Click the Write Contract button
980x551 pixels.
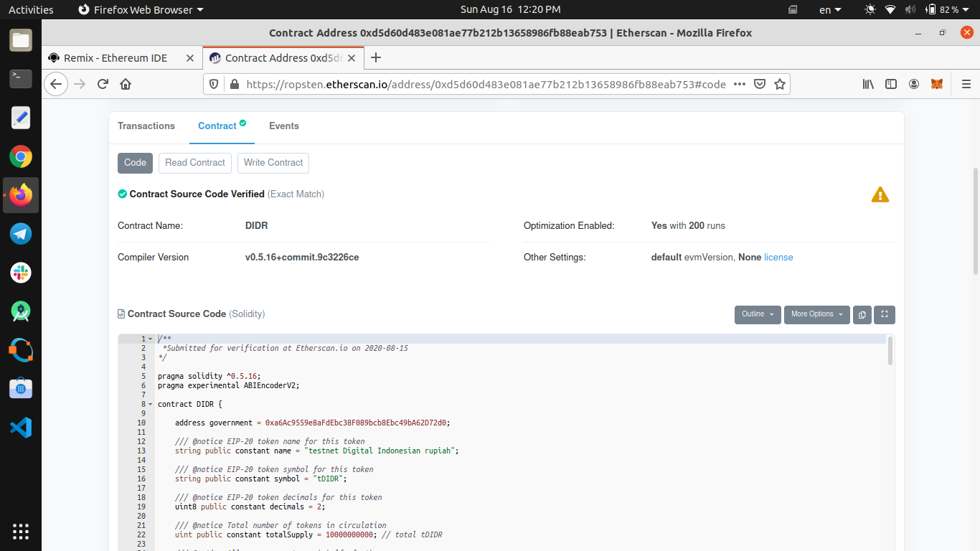[273, 163]
